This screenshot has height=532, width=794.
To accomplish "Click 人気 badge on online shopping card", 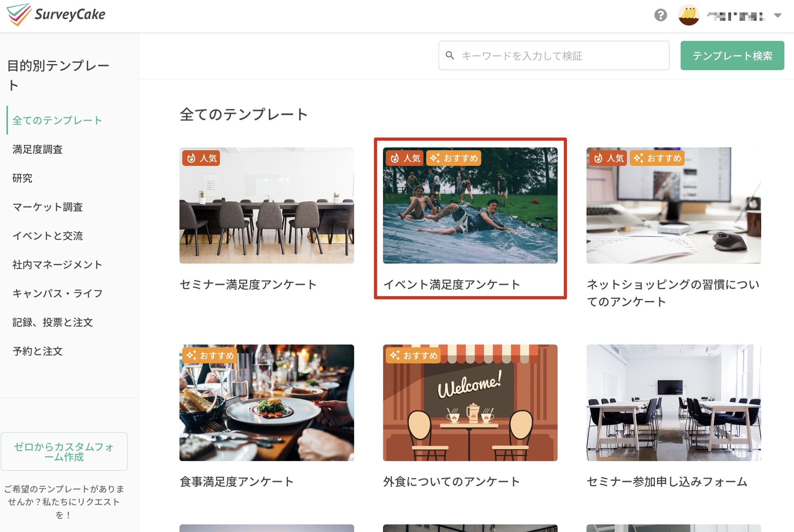I will (608, 158).
